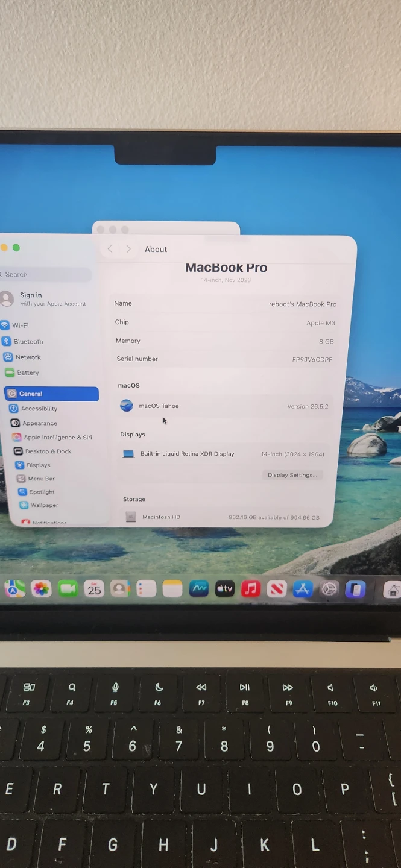Image resolution: width=401 pixels, height=868 pixels.
Task: Open the Notes app in Dock
Action: coord(172,589)
